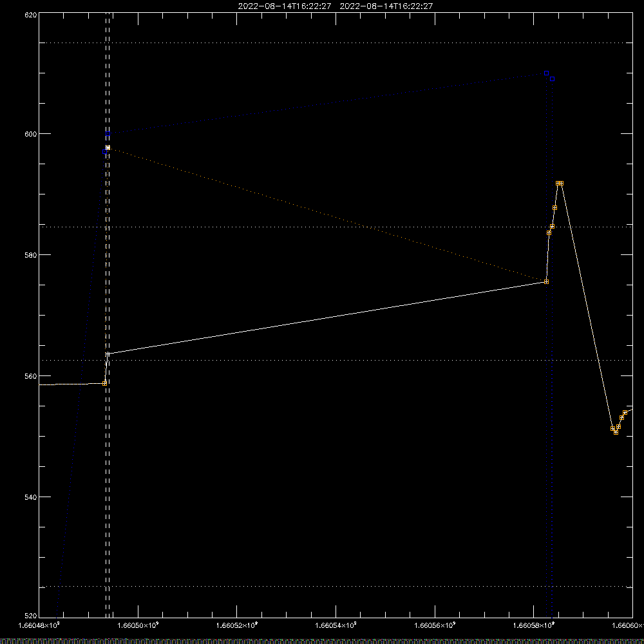Click the y-axis label 520
644x644 pixels.
[x=32, y=616]
